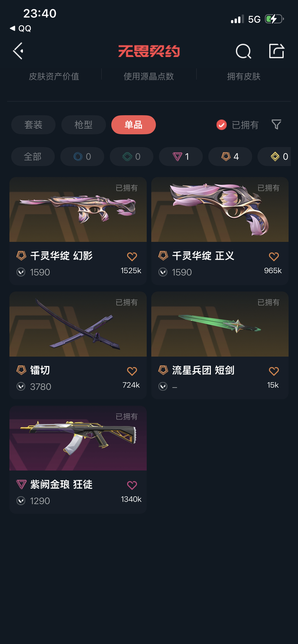This screenshot has height=644, width=298.
Task: Switch to the 套装 tab
Action: coord(33,125)
